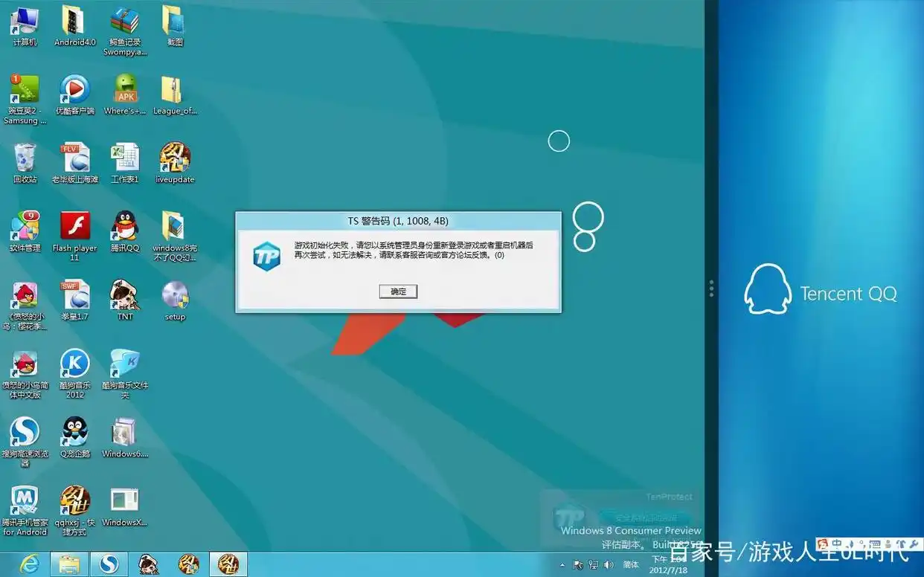Switch input language via 简体 indicator
Image resolution: width=924 pixels, height=577 pixels.
point(630,564)
